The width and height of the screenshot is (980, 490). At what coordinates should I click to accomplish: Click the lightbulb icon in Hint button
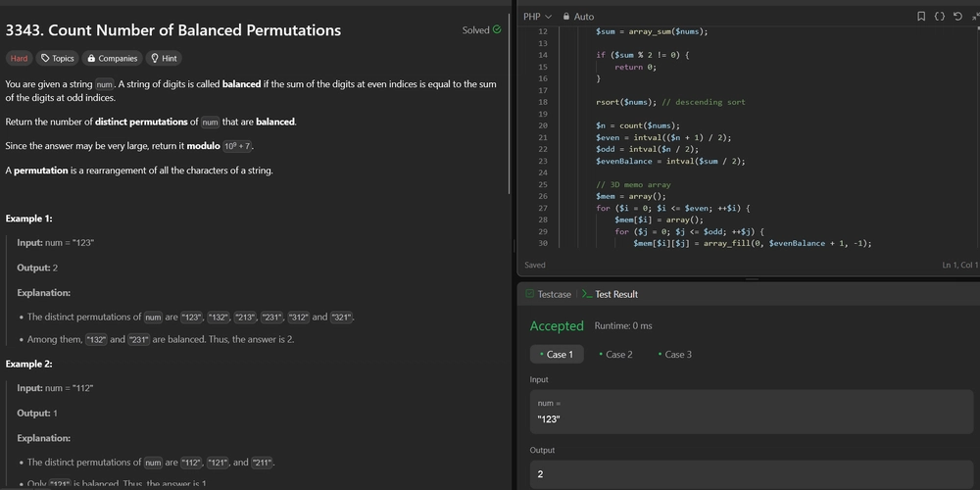(155, 58)
